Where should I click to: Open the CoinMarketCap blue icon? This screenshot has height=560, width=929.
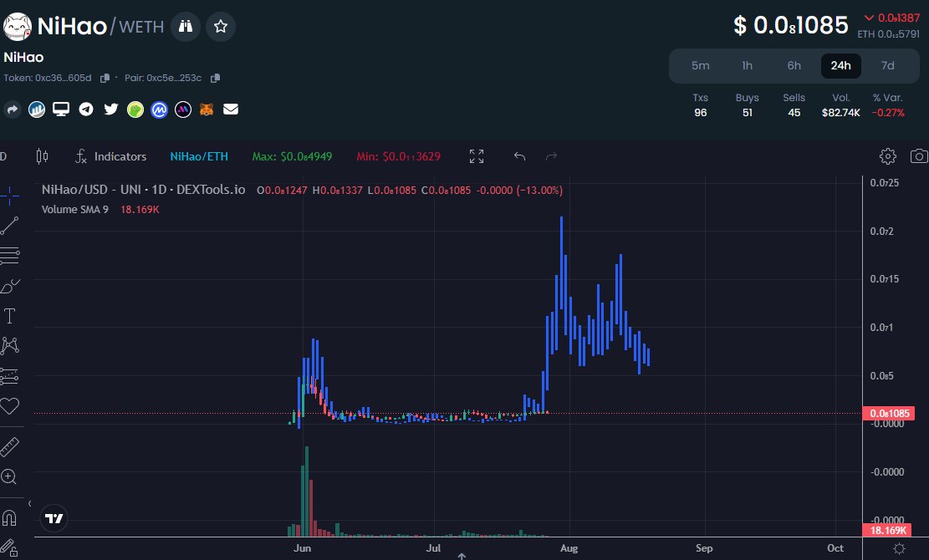click(159, 109)
